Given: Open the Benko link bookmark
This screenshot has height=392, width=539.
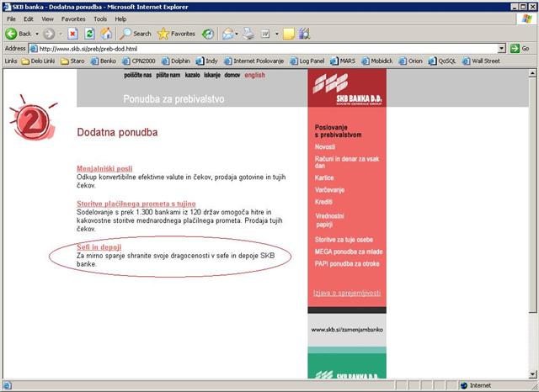Looking at the screenshot, I should point(103,61).
